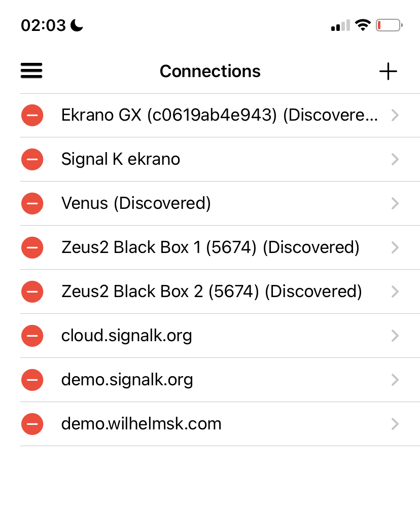
Task: Delete Zeus2 Black Box 1 via minus icon
Action: point(32,248)
